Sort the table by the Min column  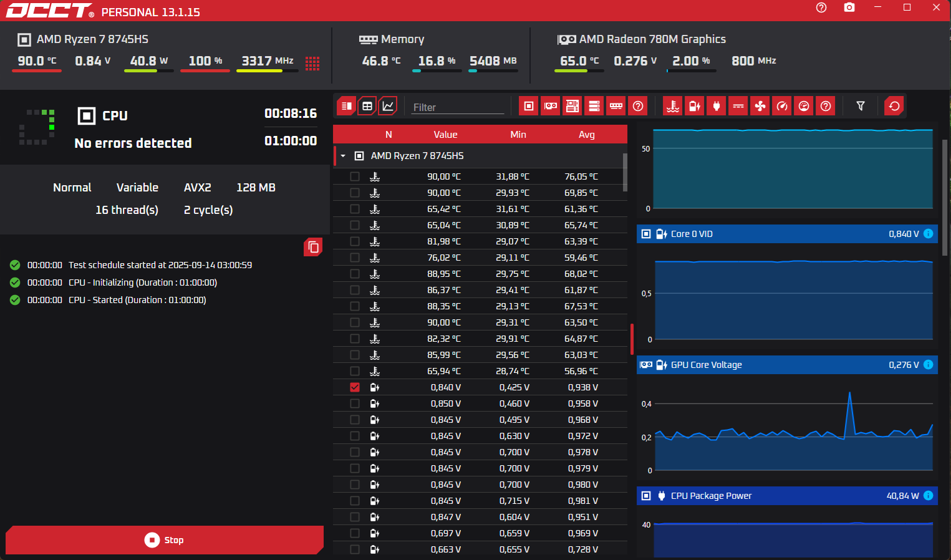pos(518,135)
